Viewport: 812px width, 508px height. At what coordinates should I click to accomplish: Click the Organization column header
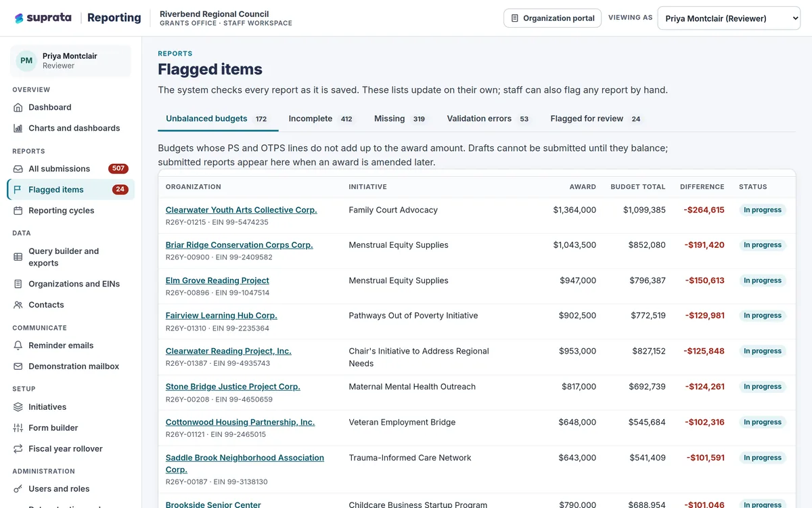tap(194, 187)
